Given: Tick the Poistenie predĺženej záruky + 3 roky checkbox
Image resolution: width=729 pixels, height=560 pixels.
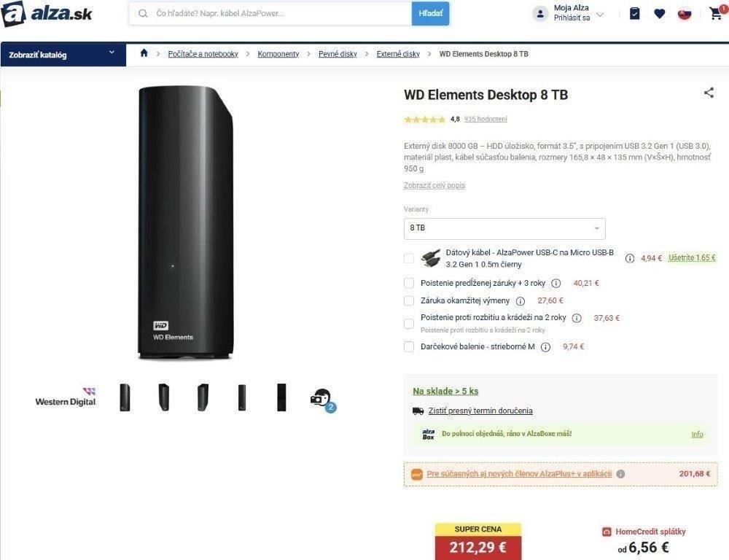Looking at the screenshot, I should (x=409, y=283).
